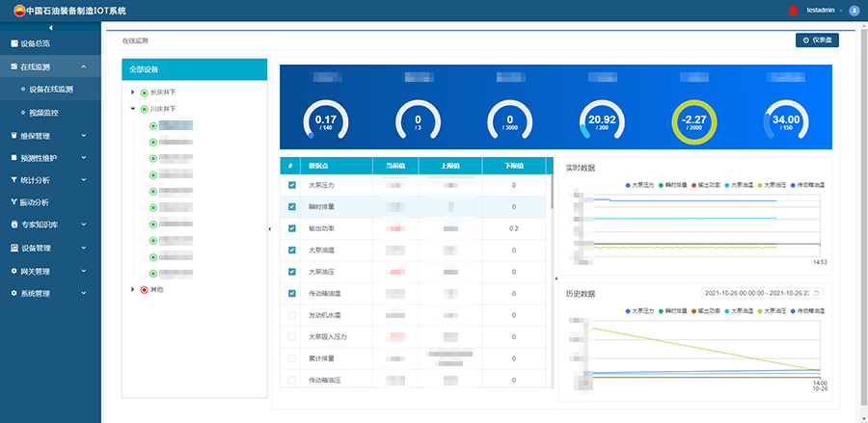This screenshot has width=868, height=423.
Task: Expand the 设备管理 menu chevron
Action: click(84, 249)
